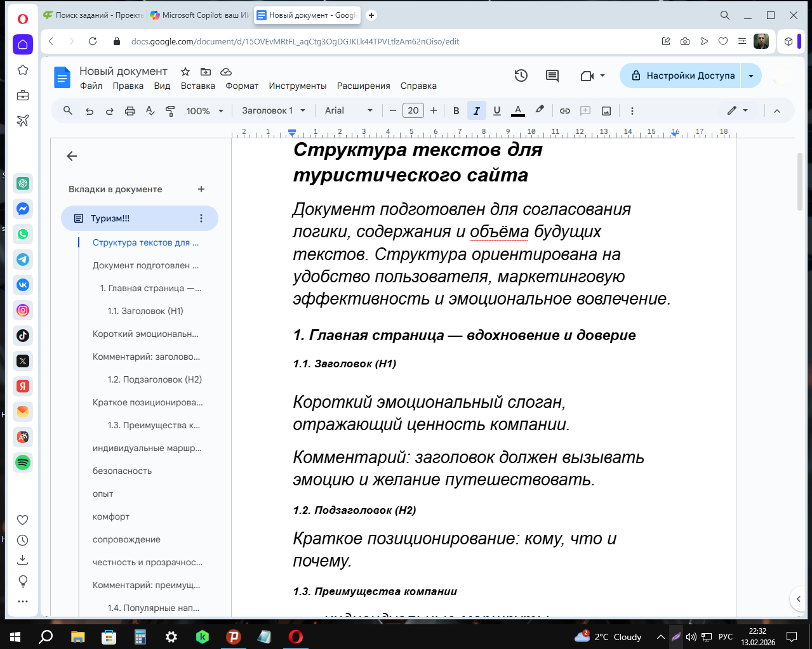Open the Заголовок 1 style dropdown
This screenshot has height=649, width=812.
point(273,110)
